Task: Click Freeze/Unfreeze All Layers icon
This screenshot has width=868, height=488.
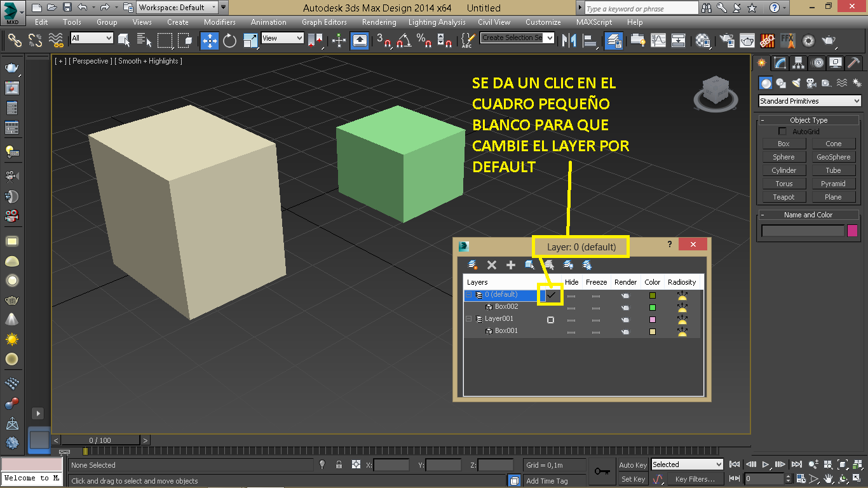Action: 587,265
